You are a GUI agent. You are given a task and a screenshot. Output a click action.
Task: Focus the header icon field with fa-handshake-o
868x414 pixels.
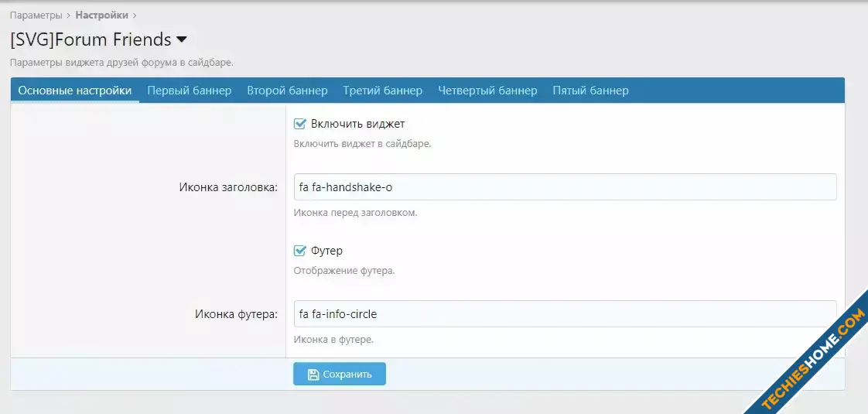(565, 187)
